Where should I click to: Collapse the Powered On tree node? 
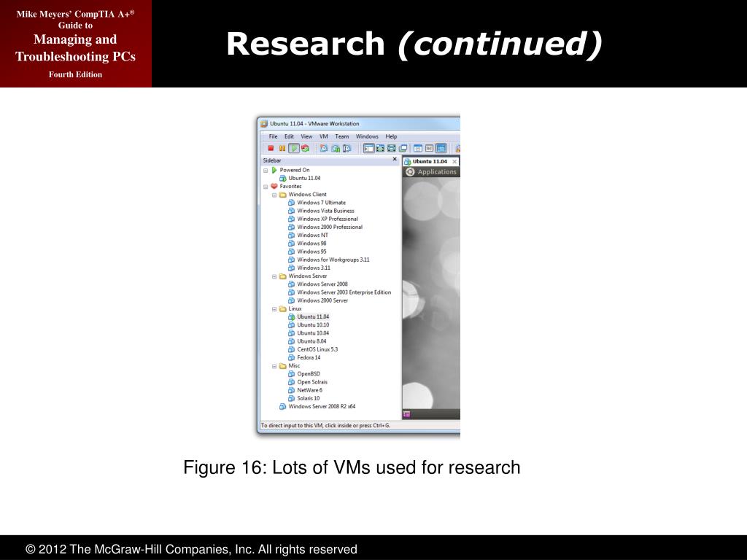266,171
